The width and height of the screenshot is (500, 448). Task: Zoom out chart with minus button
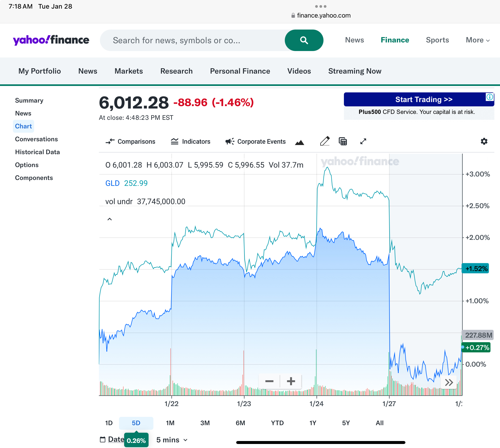pyautogui.click(x=269, y=381)
